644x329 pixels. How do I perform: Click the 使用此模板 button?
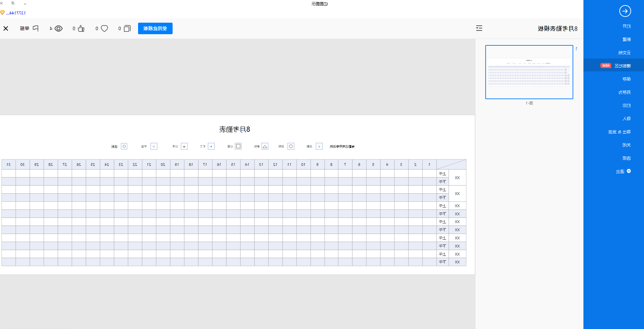pos(155,28)
